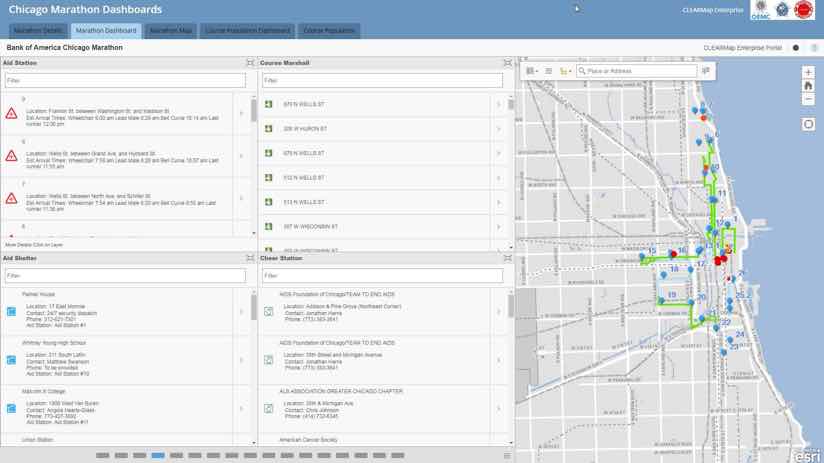This screenshot has width=824, height=463.
Task: Click cheer icon for ALS Association chapter
Action: 269,408
